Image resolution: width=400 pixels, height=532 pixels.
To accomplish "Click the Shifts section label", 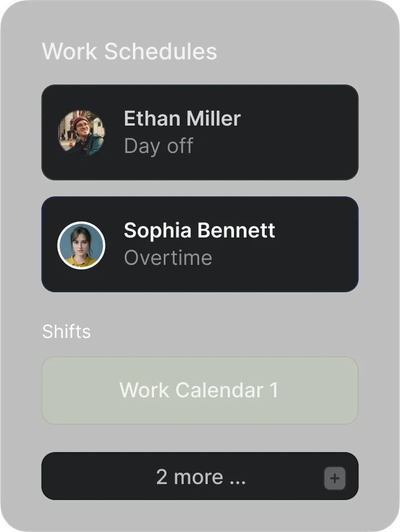I will (66, 332).
